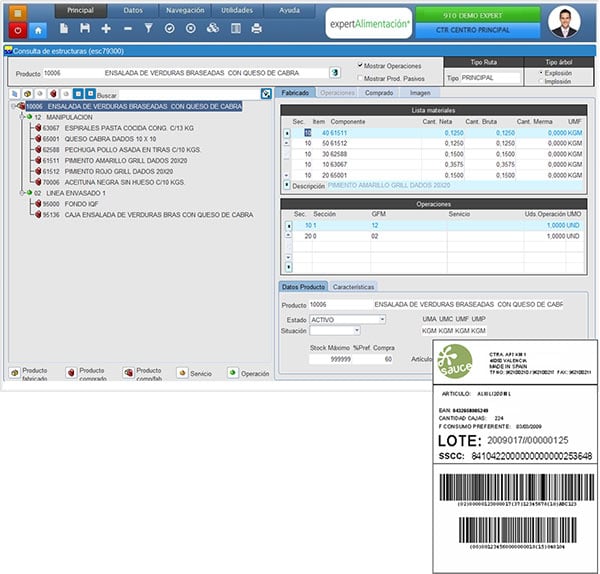Click first-row arrow in Operaciones grid
Image resolution: width=600 pixels, height=574 pixels.
point(289,226)
